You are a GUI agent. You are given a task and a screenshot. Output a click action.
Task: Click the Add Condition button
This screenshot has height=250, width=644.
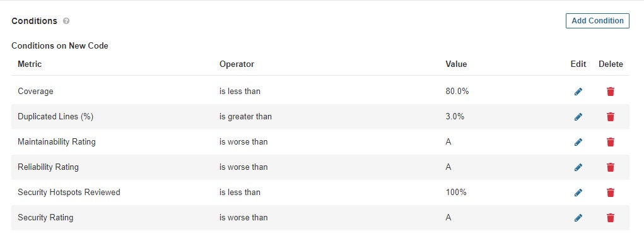coord(597,21)
